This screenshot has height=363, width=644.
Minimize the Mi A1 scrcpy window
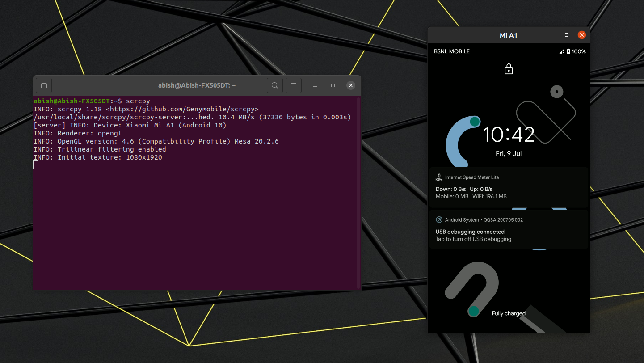click(x=552, y=35)
